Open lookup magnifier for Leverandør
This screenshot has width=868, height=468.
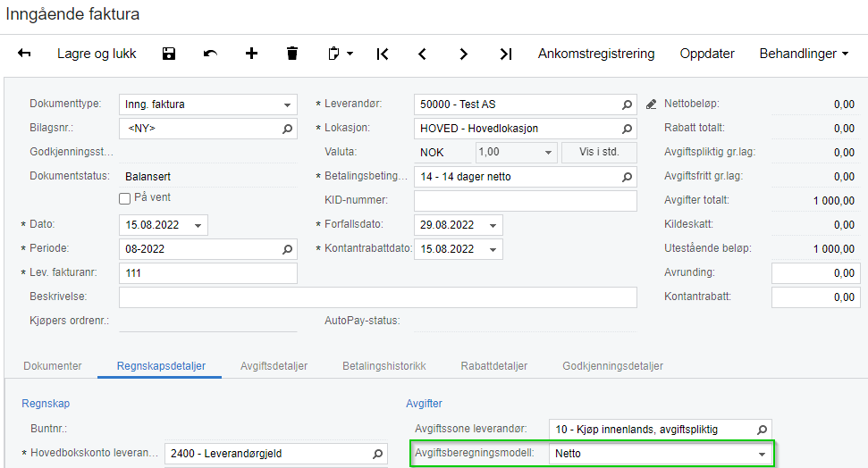[x=627, y=104]
